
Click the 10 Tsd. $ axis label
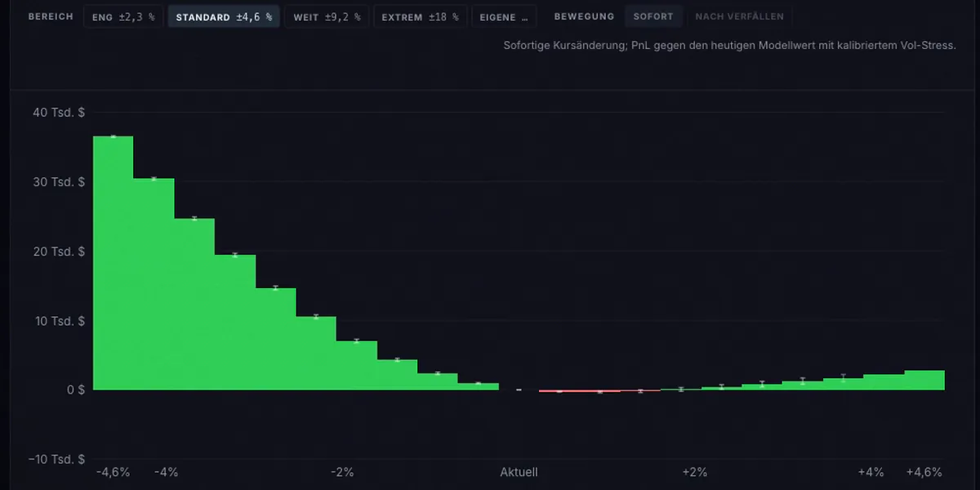[x=58, y=321]
